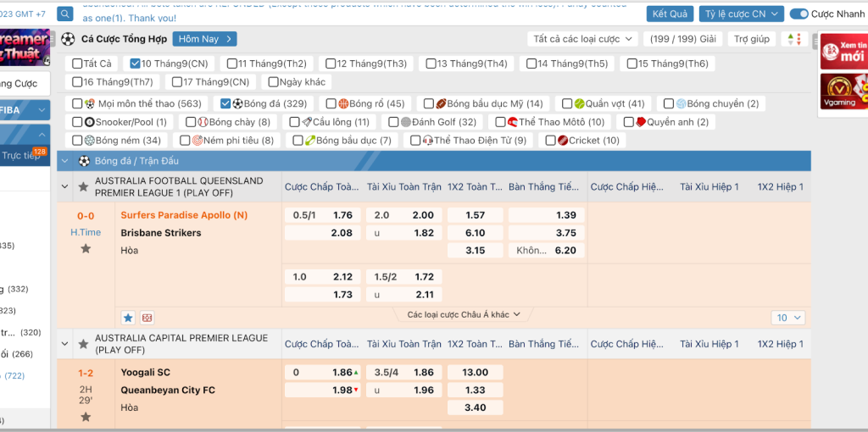The height and width of the screenshot is (432, 868).
Task: Open the Vgaming promo thumbnail
Action: [843, 91]
